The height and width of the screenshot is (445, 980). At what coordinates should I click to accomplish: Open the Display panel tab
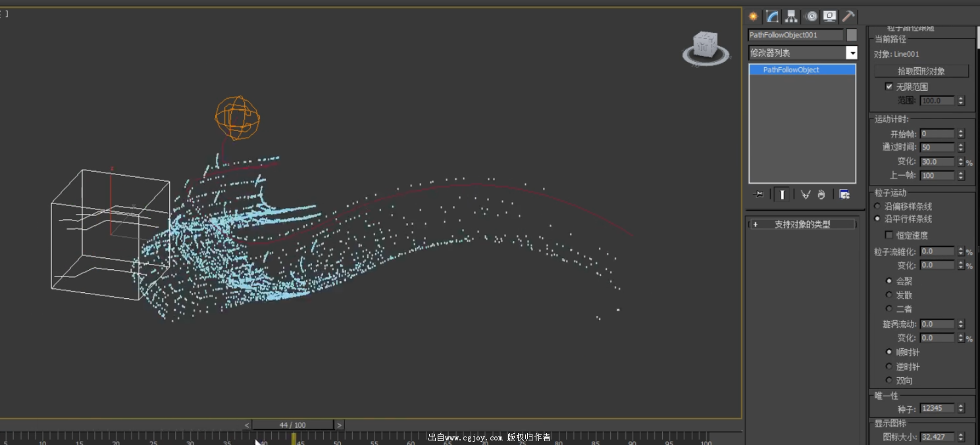pos(829,16)
